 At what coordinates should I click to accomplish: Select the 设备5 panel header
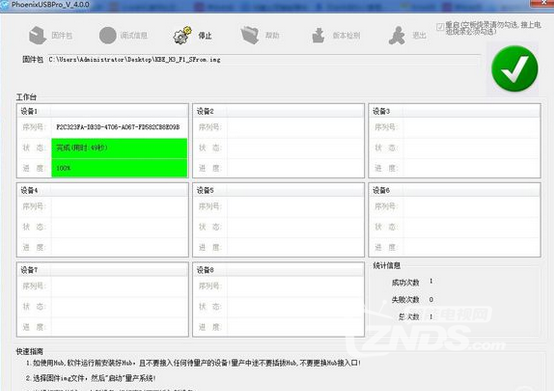coord(278,190)
